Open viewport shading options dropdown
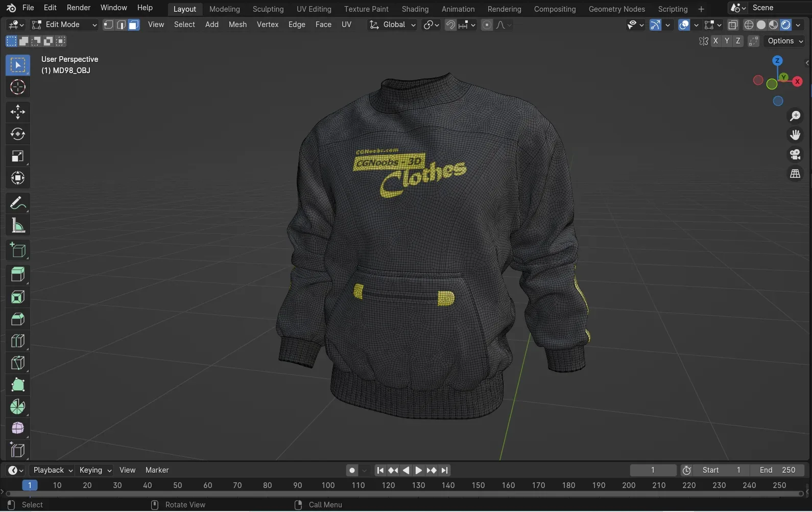The image size is (812, 512). (798, 25)
